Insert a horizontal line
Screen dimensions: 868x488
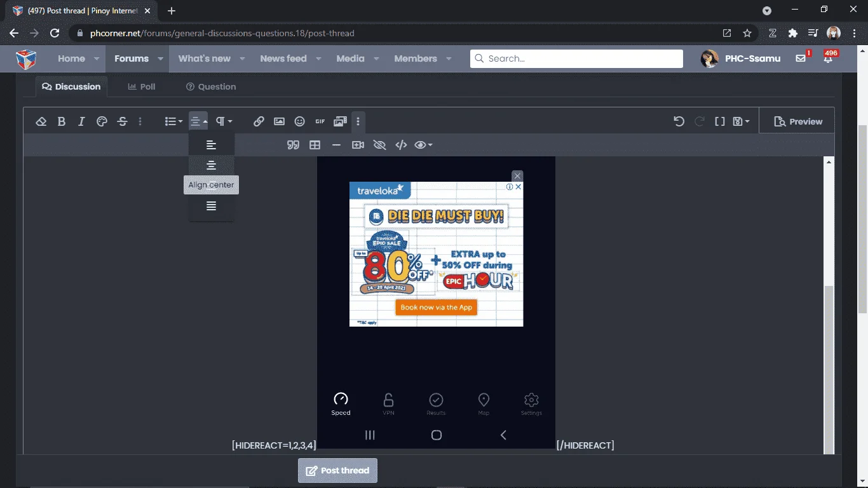pos(336,145)
